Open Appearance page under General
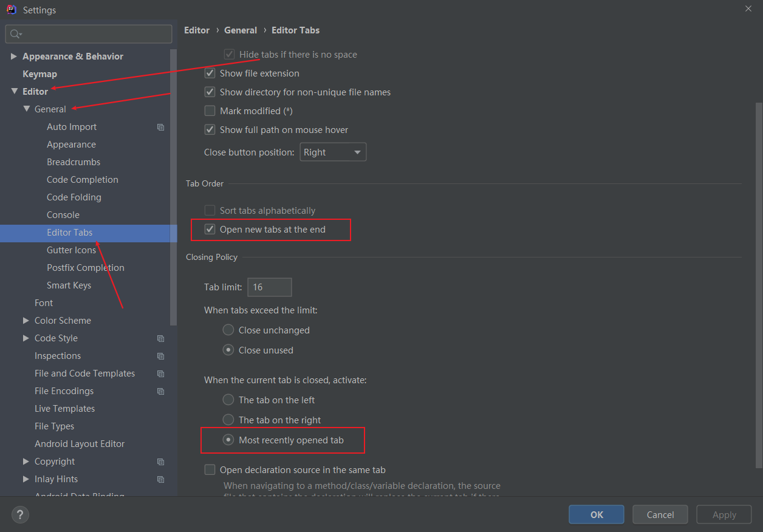This screenshot has width=763, height=532. click(71, 145)
